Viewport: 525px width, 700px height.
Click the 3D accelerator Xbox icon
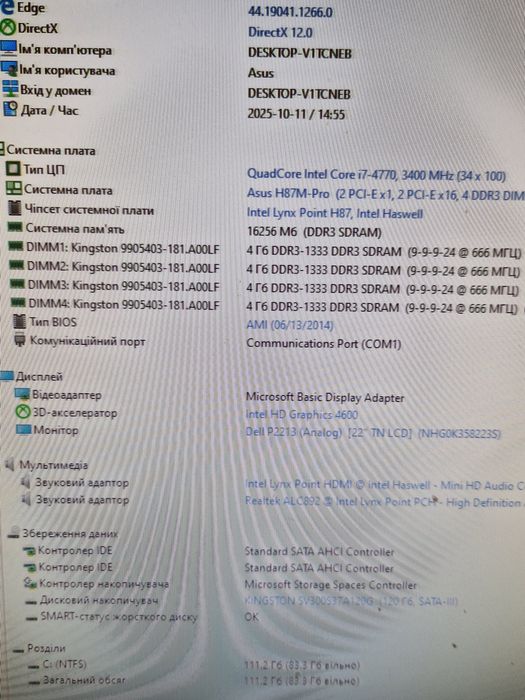[x=23, y=412]
